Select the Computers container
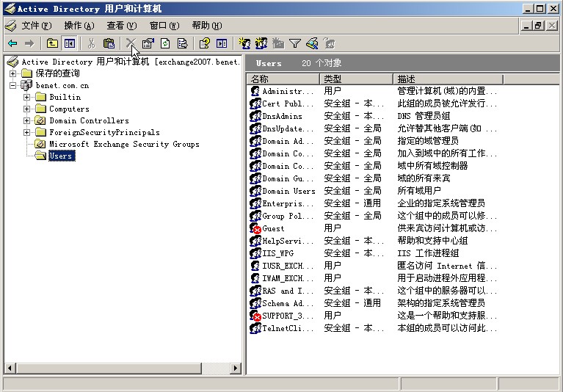This screenshot has width=563, height=392. [69, 109]
